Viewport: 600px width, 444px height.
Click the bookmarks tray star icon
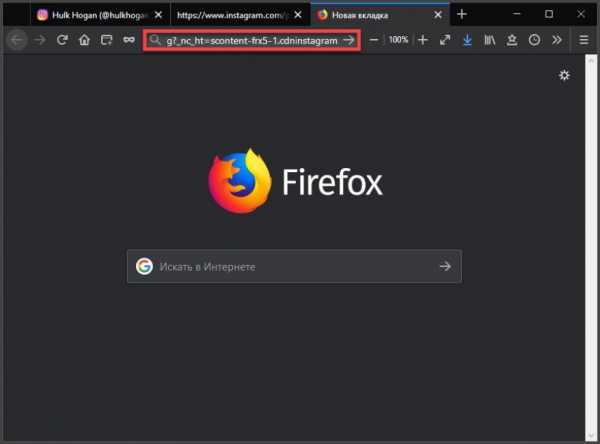pyautogui.click(x=512, y=40)
